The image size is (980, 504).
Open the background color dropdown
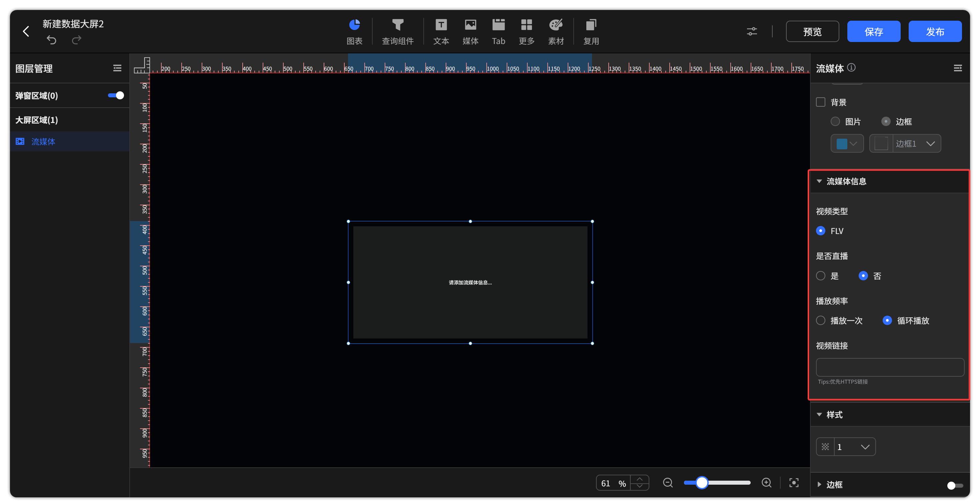tap(847, 143)
